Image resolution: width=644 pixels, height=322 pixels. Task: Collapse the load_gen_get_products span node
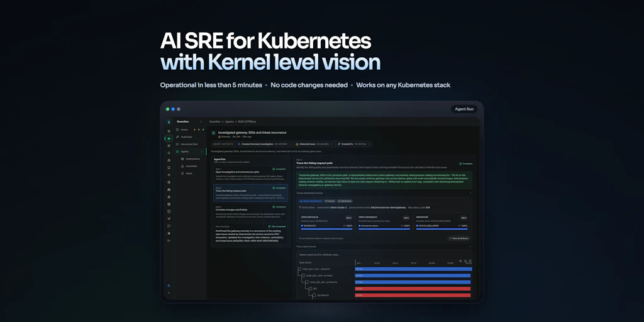pos(307,282)
